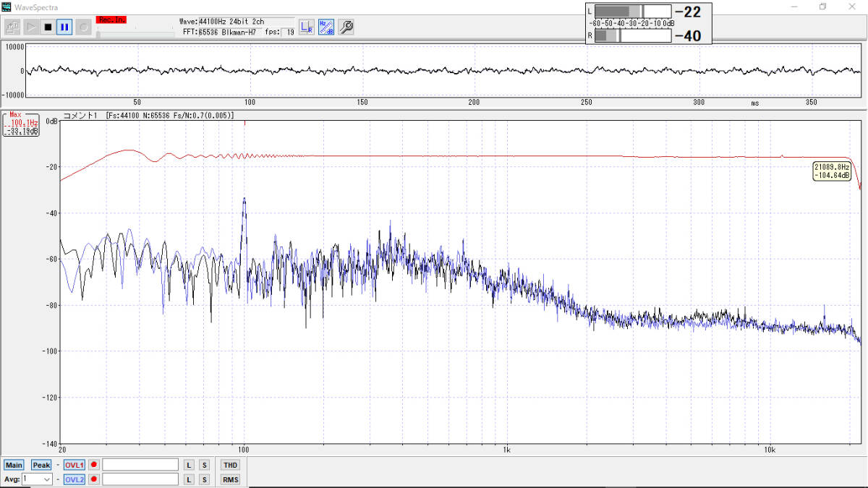
Task: Click the OVL1 red record dot
Action: [94, 465]
